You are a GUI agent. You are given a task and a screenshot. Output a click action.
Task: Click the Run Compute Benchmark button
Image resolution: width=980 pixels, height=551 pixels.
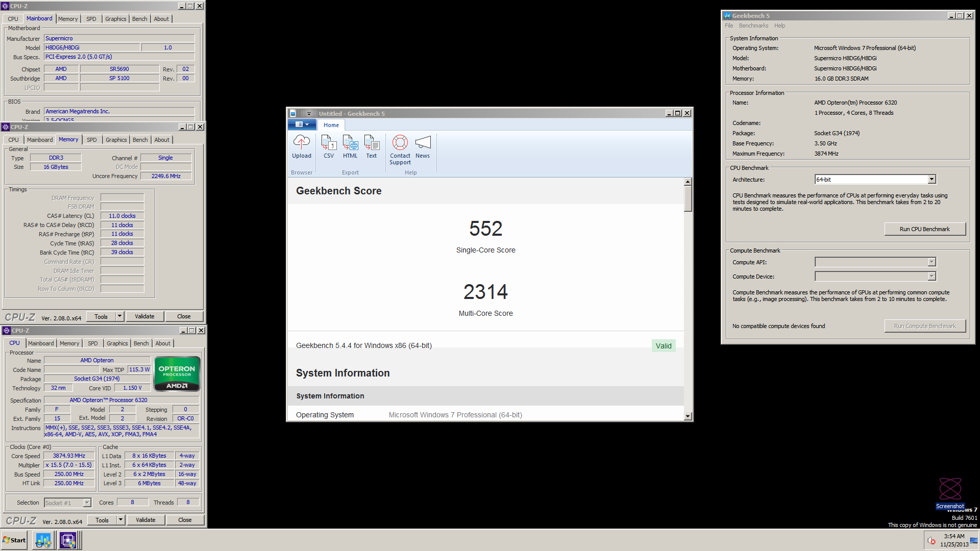click(924, 326)
